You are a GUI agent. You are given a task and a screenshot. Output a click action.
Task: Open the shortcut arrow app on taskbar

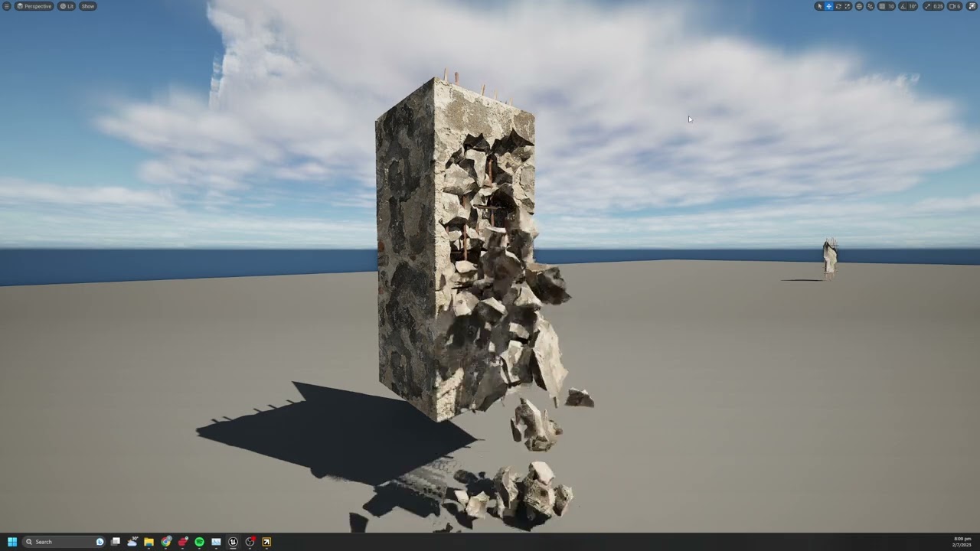266,542
